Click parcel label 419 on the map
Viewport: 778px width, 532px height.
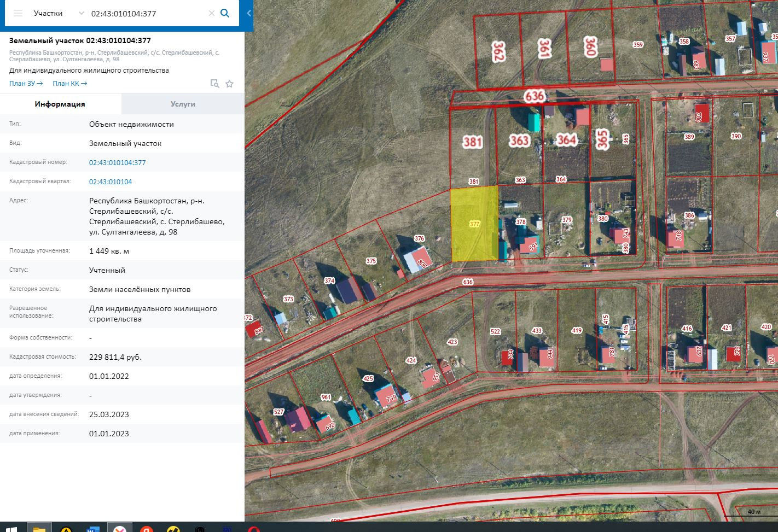[577, 330]
